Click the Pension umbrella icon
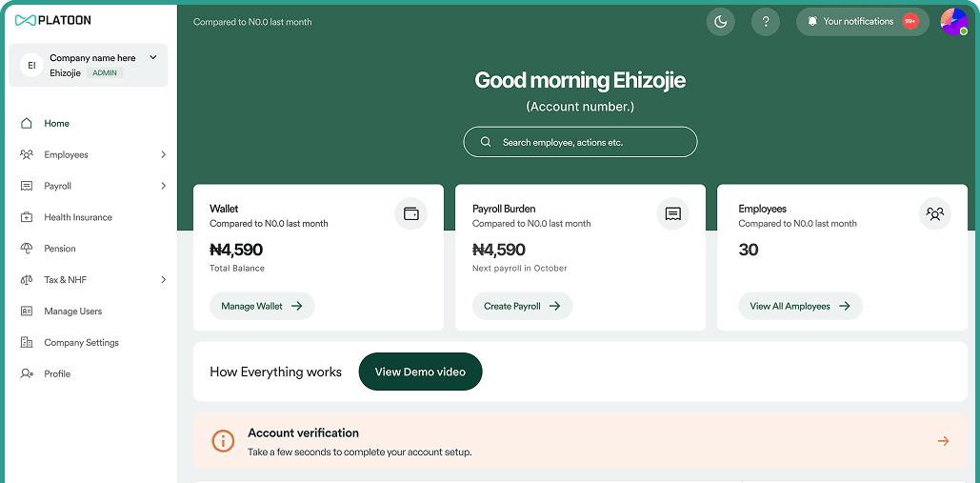 tap(27, 249)
